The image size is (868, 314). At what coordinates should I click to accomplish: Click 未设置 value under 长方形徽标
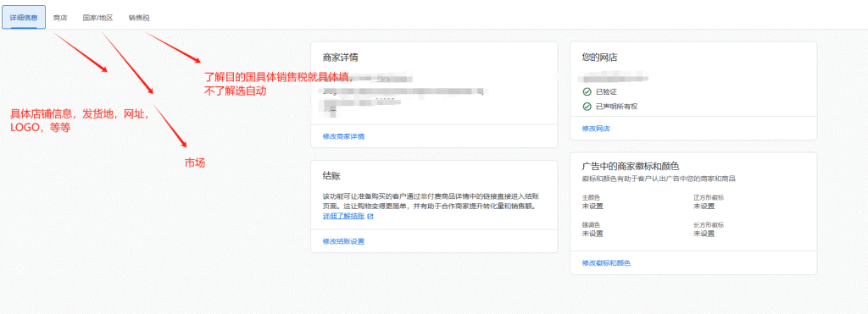point(704,234)
